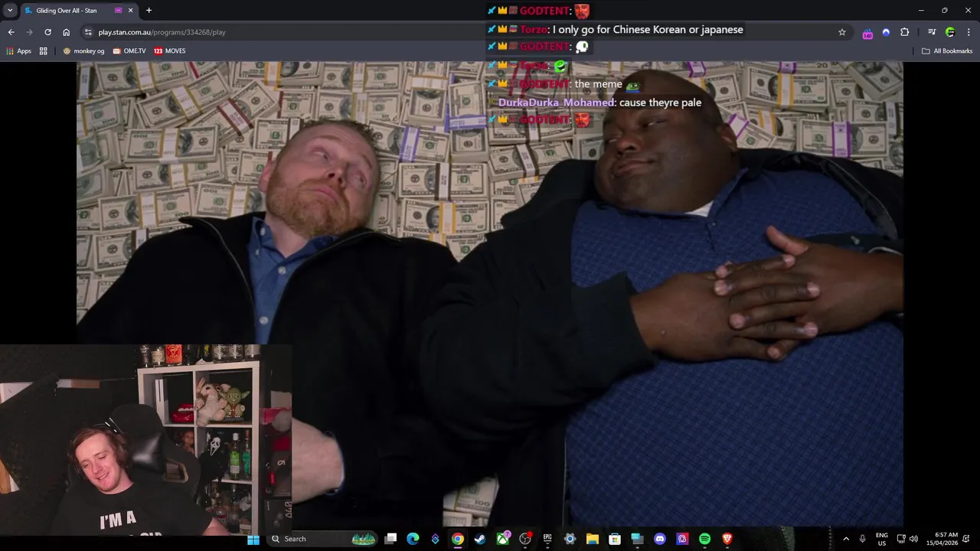This screenshot has height=551, width=980.
Task: Open the monkey.og bookmark
Action: click(x=83, y=51)
